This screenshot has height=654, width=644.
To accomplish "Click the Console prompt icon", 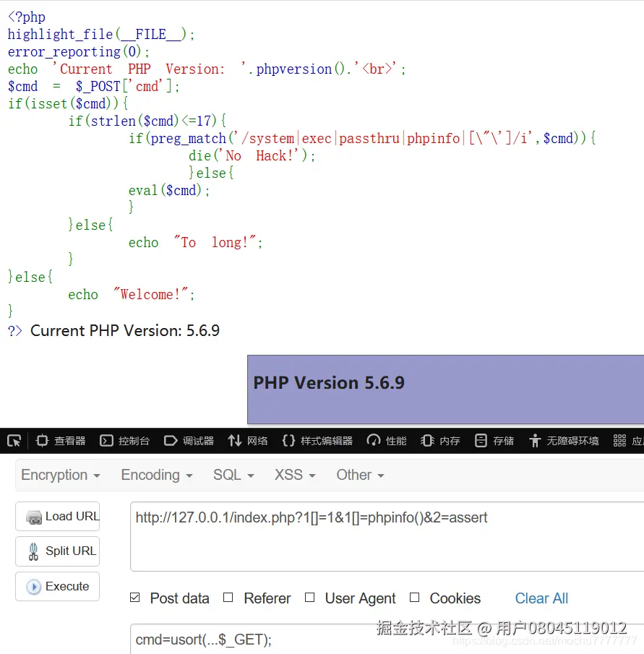I will tap(106, 441).
